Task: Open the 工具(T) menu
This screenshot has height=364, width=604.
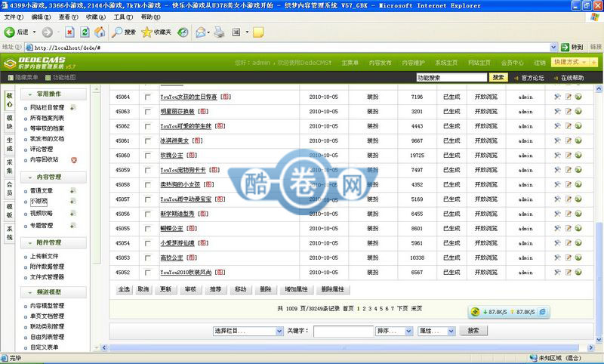Action: pyautogui.click(x=123, y=17)
